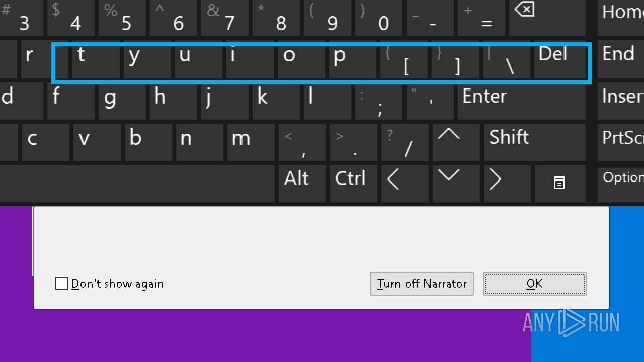Tap the l key
This screenshot has height=362, width=644.
(x=327, y=101)
